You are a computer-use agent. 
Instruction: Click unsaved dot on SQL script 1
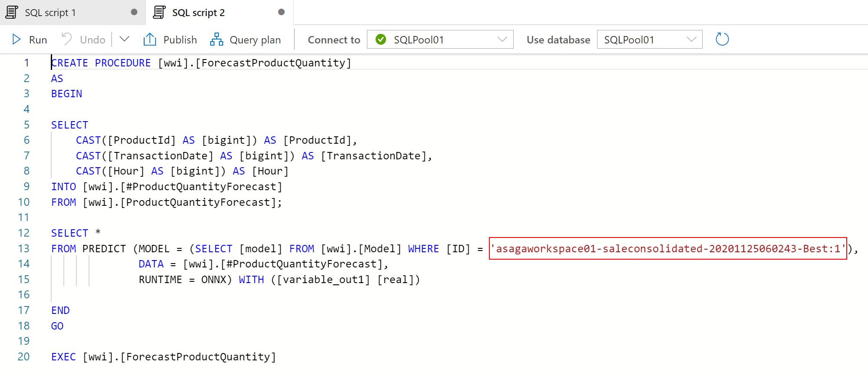pos(134,12)
